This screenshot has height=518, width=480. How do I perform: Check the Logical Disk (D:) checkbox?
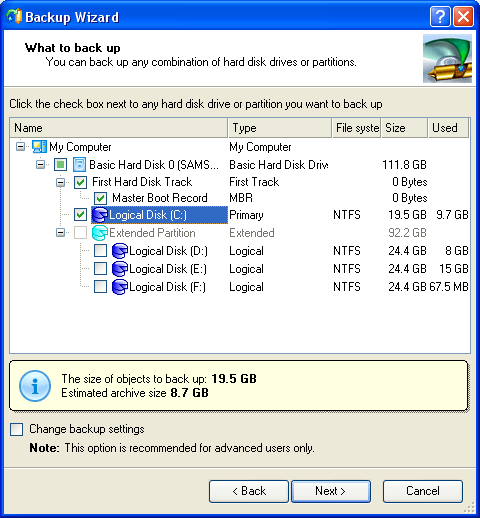pos(100,251)
